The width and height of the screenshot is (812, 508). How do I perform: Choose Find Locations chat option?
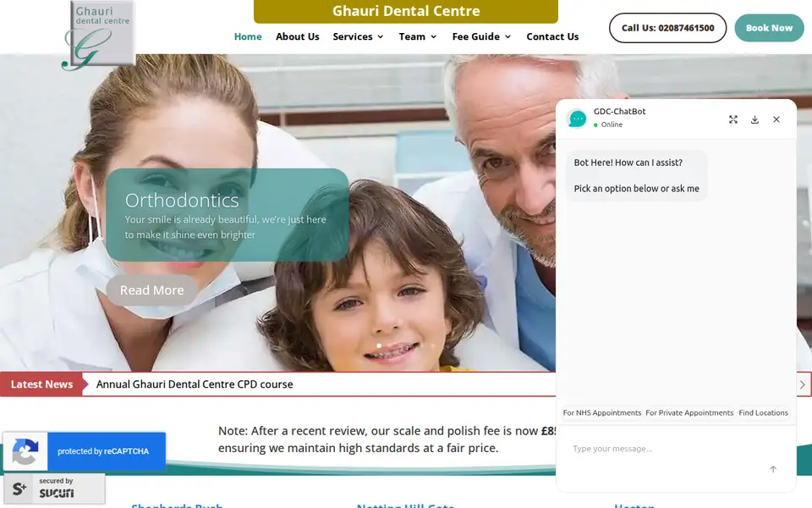coord(763,412)
